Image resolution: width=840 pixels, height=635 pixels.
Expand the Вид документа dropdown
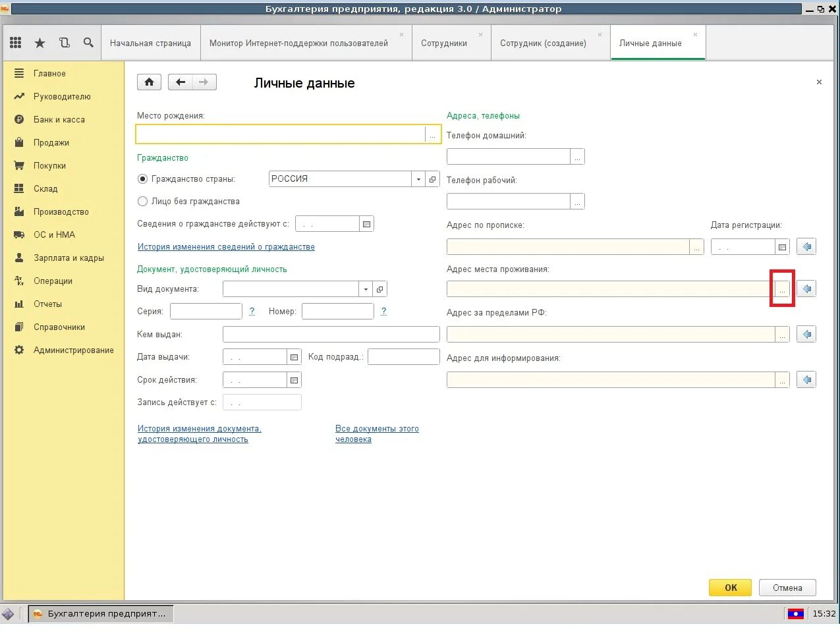(x=366, y=289)
